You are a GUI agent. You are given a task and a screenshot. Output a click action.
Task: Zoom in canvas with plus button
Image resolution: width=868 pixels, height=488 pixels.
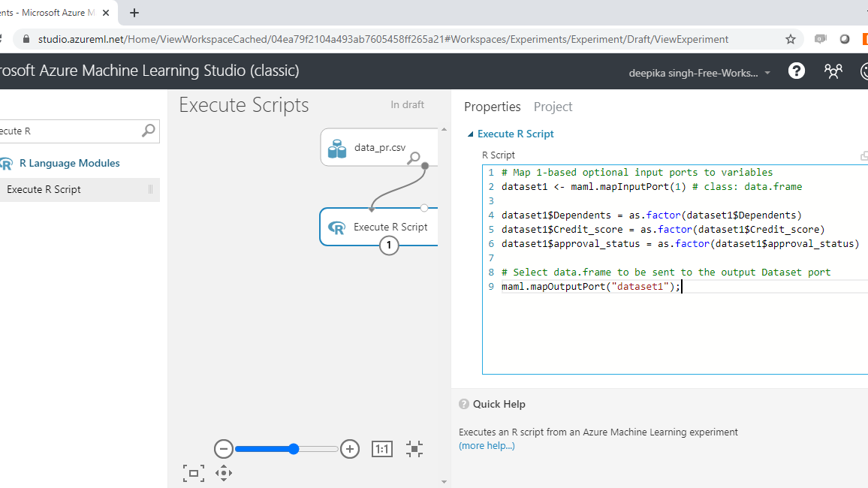point(350,449)
